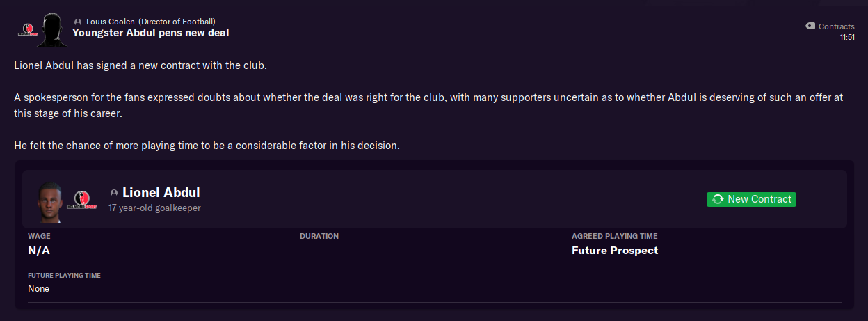Click the N/A wage value

(x=39, y=251)
